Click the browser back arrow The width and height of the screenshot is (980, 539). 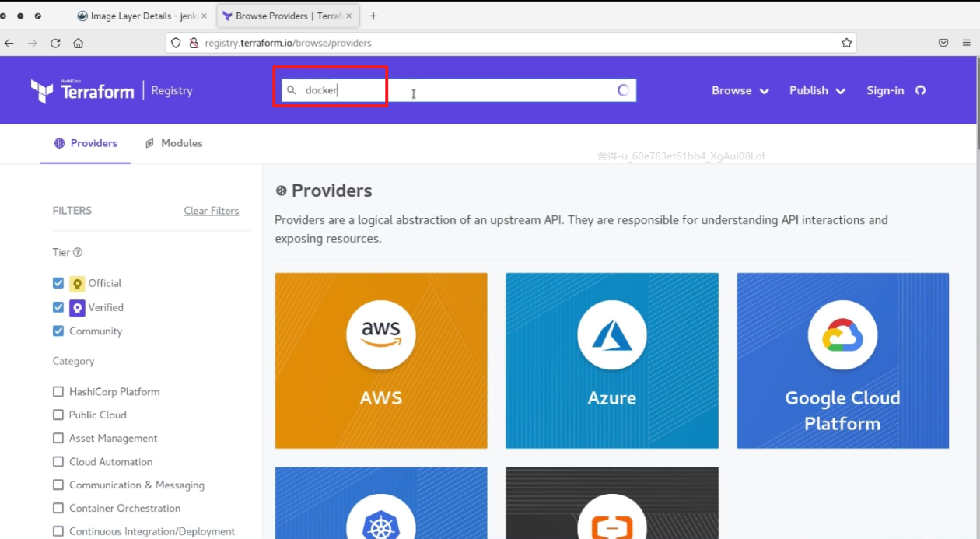coord(9,43)
